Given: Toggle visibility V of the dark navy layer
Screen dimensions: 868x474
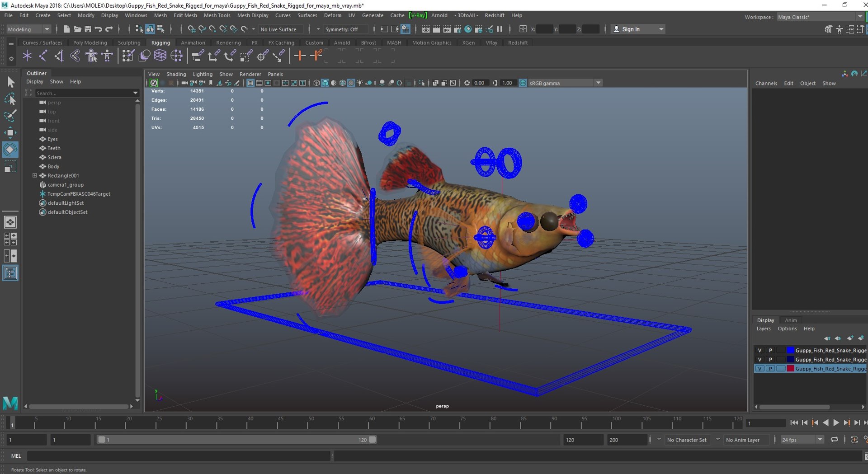Looking at the screenshot, I should pos(759,359).
